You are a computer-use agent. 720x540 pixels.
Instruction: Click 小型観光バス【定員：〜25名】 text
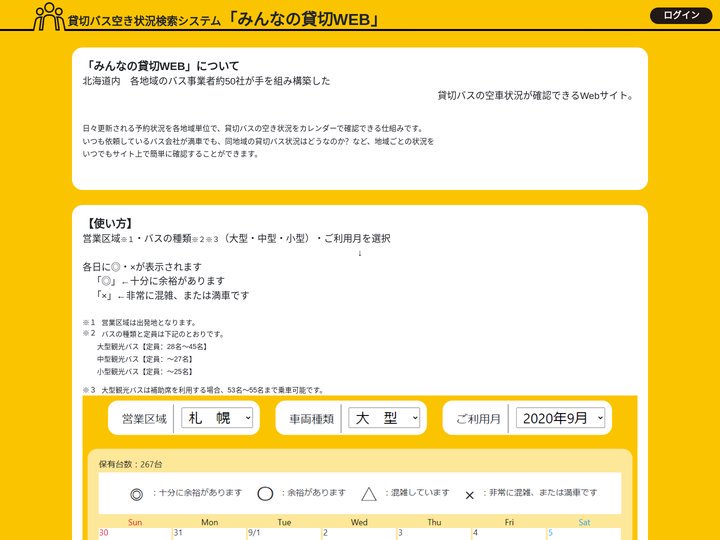[146, 371]
